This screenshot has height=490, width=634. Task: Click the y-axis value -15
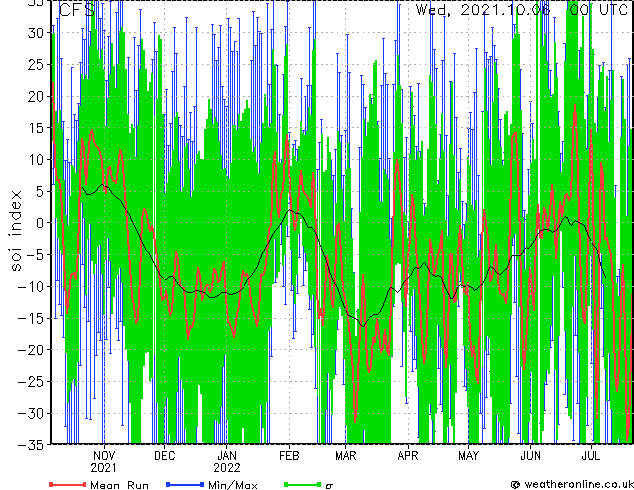[x=31, y=318]
